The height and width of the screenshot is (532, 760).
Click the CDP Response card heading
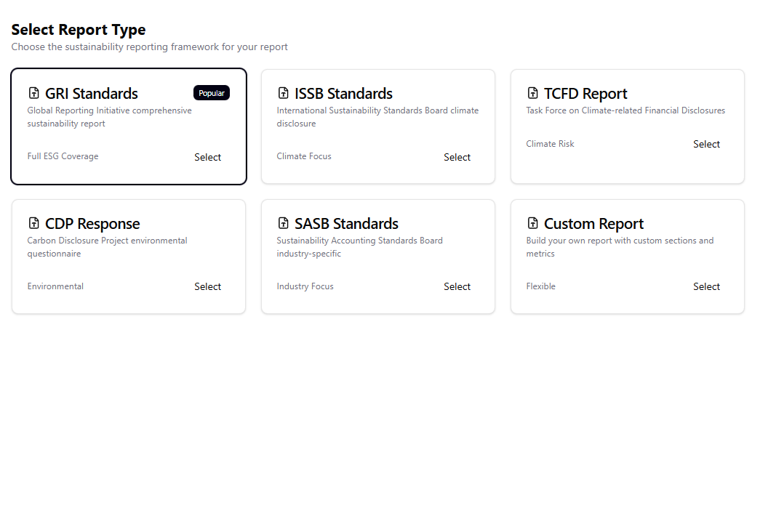click(92, 223)
